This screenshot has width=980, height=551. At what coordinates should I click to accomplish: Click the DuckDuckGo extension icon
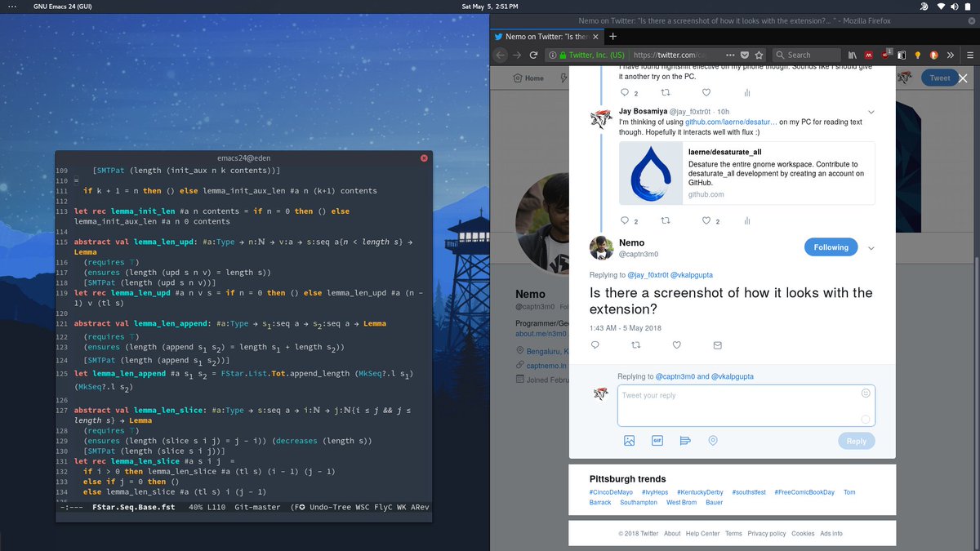tap(934, 55)
